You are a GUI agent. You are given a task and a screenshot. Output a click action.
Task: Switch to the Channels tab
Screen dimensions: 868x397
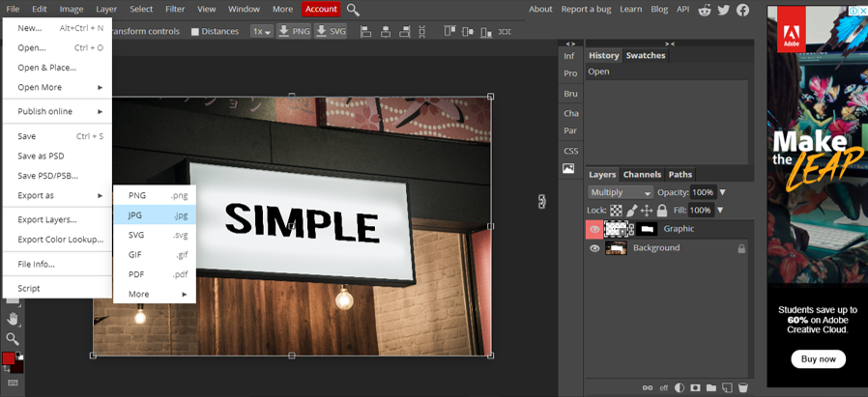pyautogui.click(x=642, y=174)
